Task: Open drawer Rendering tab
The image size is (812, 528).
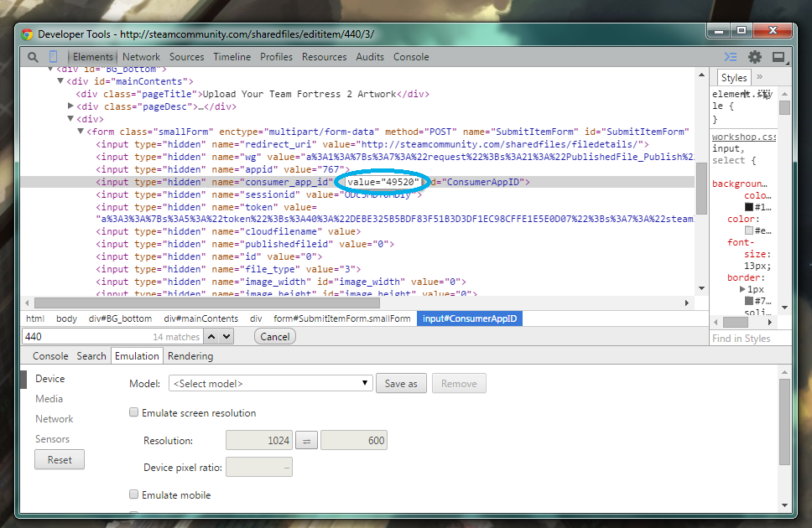Action: [190, 356]
